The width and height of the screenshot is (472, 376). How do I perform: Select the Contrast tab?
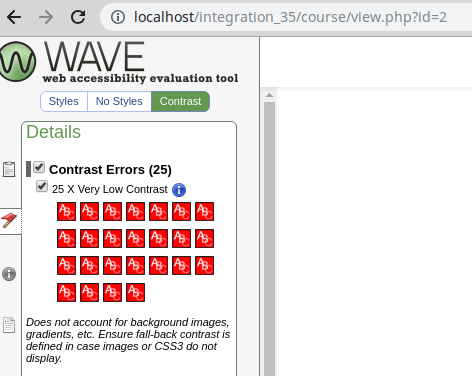tap(180, 101)
